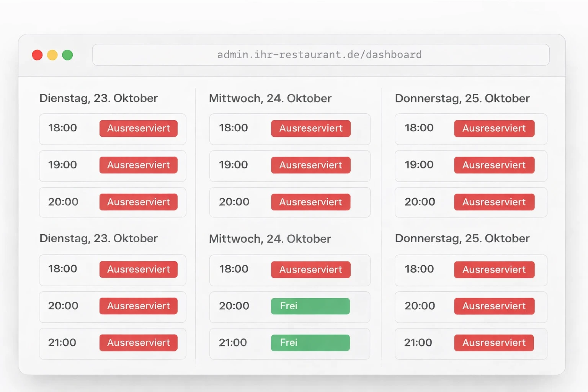Image resolution: width=588 pixels, height=392 pixels.
Task: Toggle the 21:00 Frei badge for Mittwoch
Action: [x=310, y=343]
